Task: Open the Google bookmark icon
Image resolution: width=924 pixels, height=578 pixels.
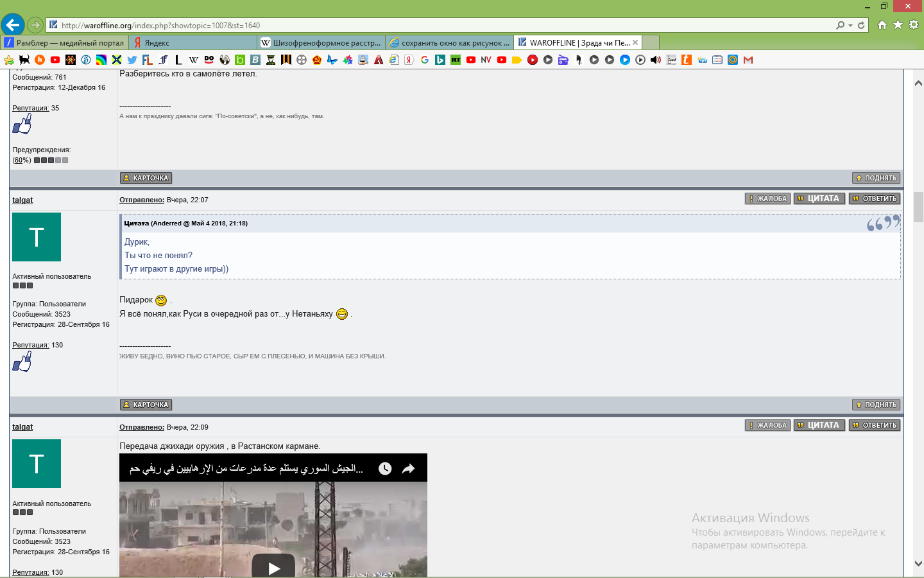Action: click(x=425, y=60)
